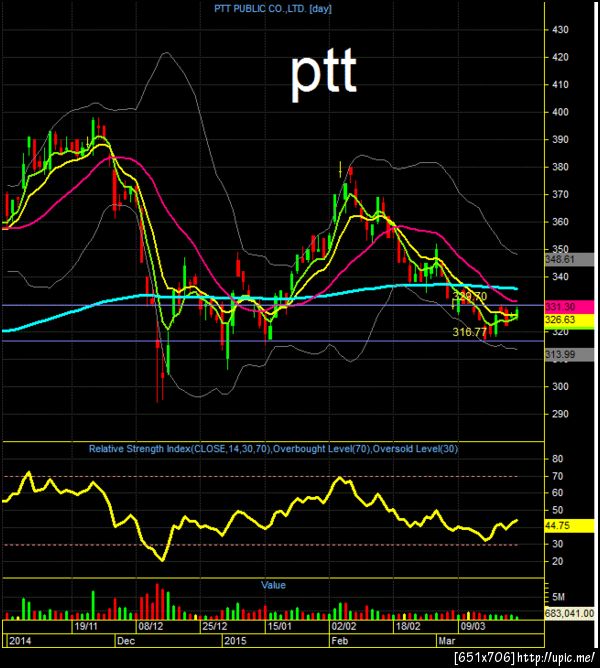The width and height of the screenshot is (600, 668).
Task: Click the 2014 year label on timeline
Action: 20,641
